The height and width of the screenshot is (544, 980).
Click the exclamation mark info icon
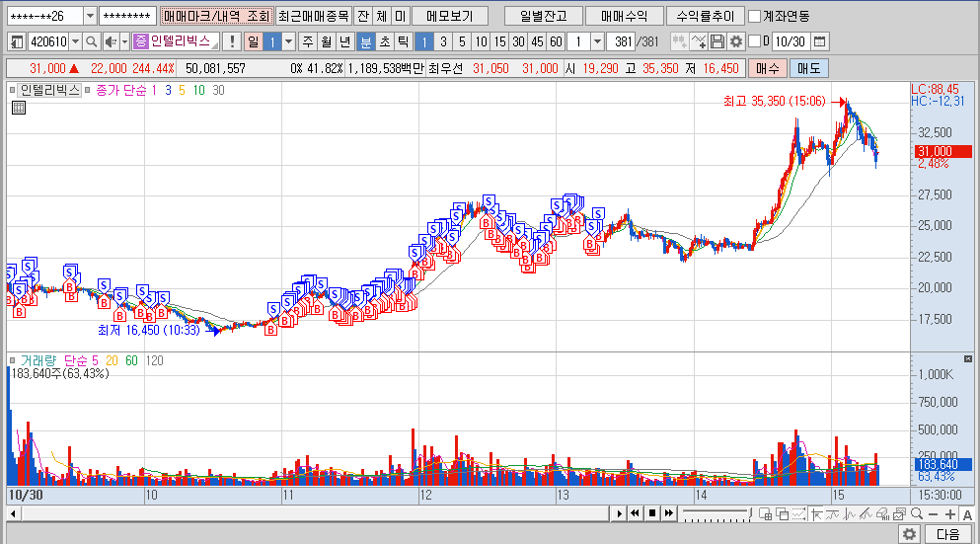pos(232,41)
